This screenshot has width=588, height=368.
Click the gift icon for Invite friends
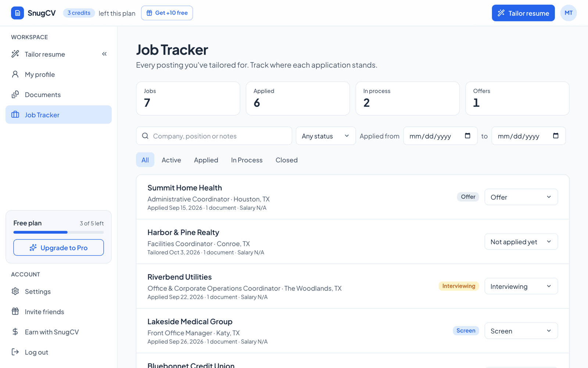click(x=15, y=312)
